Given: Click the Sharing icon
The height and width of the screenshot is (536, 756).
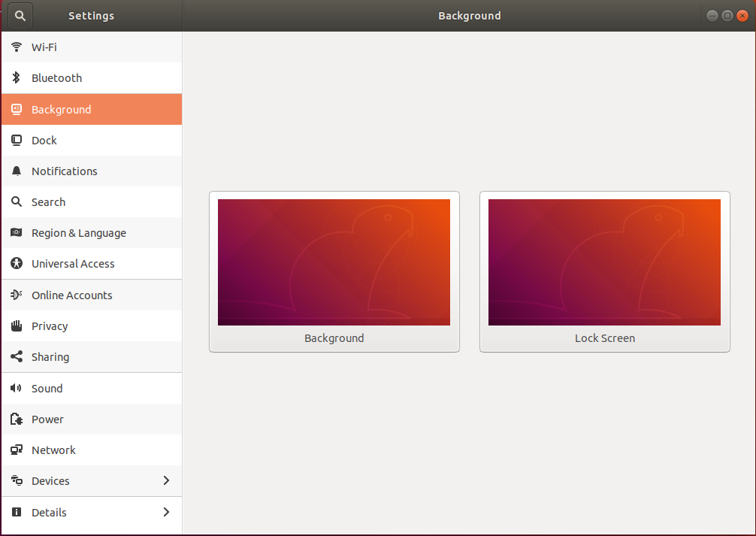Looking at the screenshot, I should pos(17,356).
